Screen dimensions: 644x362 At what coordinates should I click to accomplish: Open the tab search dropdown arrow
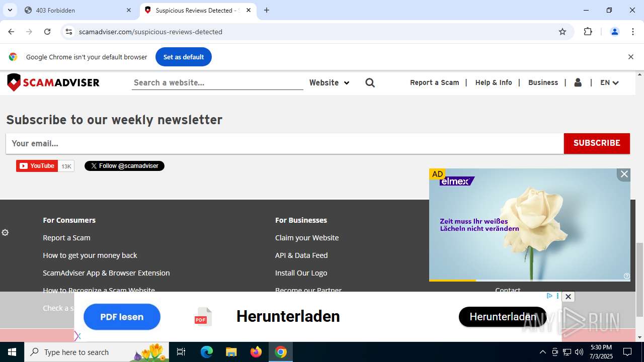point(10,10)
